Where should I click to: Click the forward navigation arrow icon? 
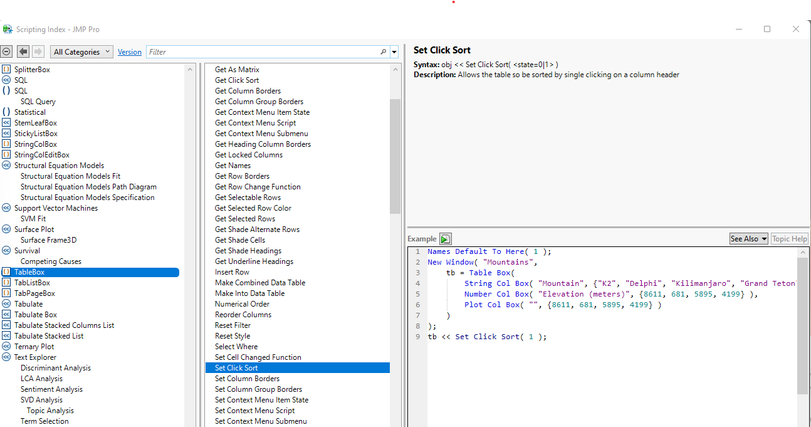(38, 51)
